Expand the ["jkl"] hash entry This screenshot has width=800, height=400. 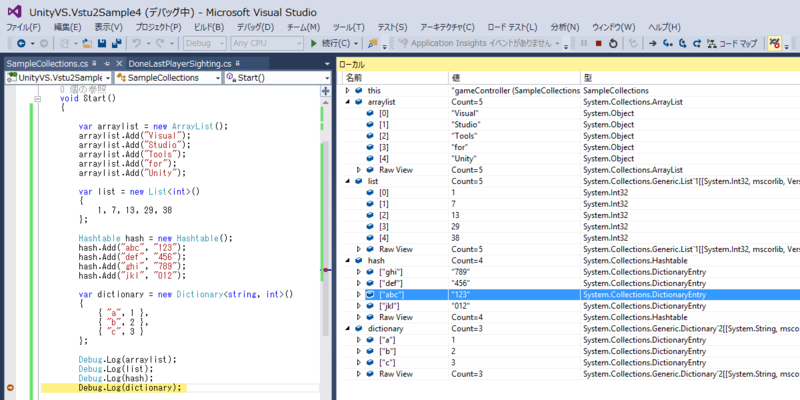pos(359,306)
